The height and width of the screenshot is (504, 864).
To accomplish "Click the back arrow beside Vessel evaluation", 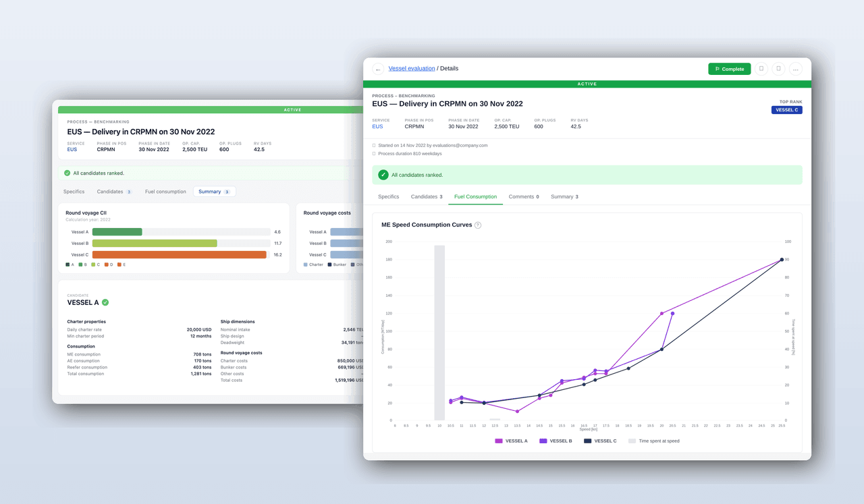I will point(378,69).
